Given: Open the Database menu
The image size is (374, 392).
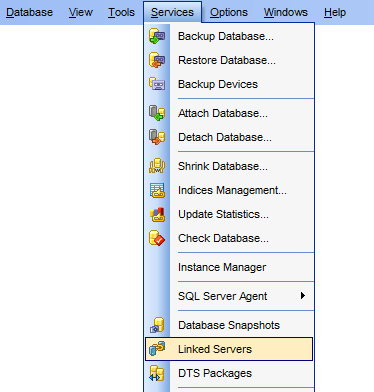Looking at the screenshot, I should point(29,13).
